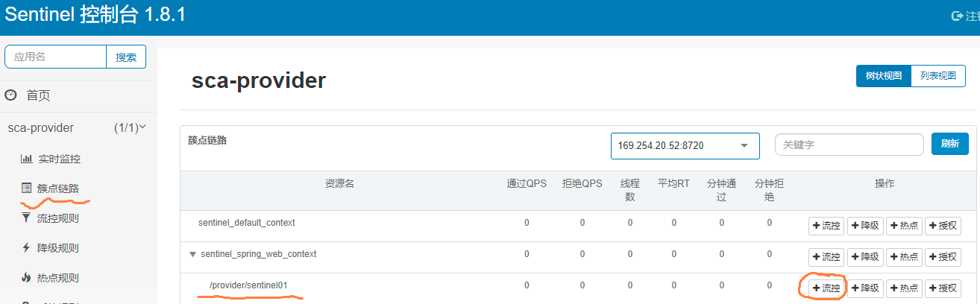980x304 pixels.
Task: Click the sca-provider page heading
Action: [x=259, y=80]
